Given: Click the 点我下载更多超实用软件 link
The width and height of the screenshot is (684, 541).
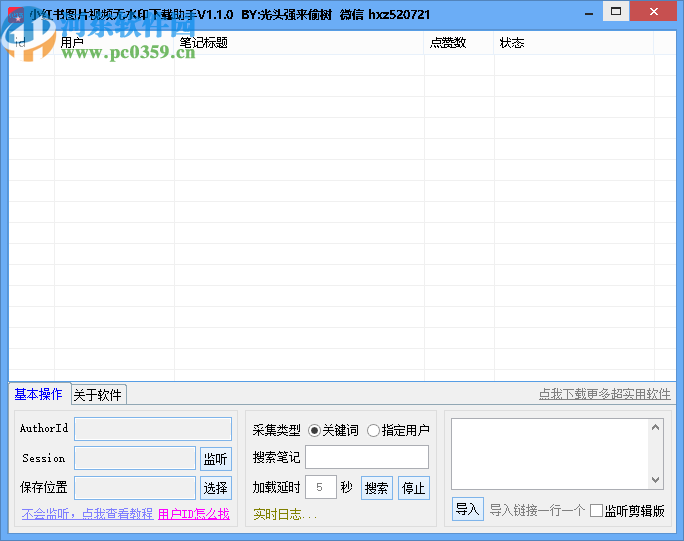Looking at the screenshot, I should click(x=604, y=394).
